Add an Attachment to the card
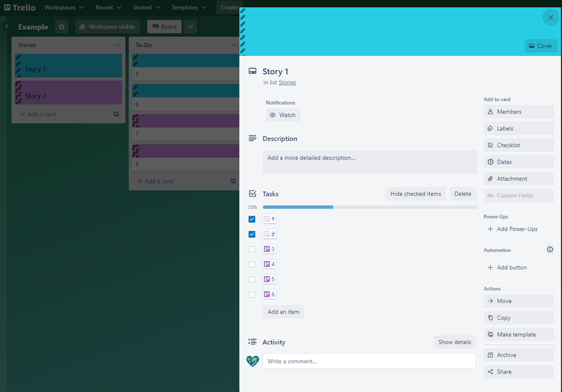 pos(519,179)
